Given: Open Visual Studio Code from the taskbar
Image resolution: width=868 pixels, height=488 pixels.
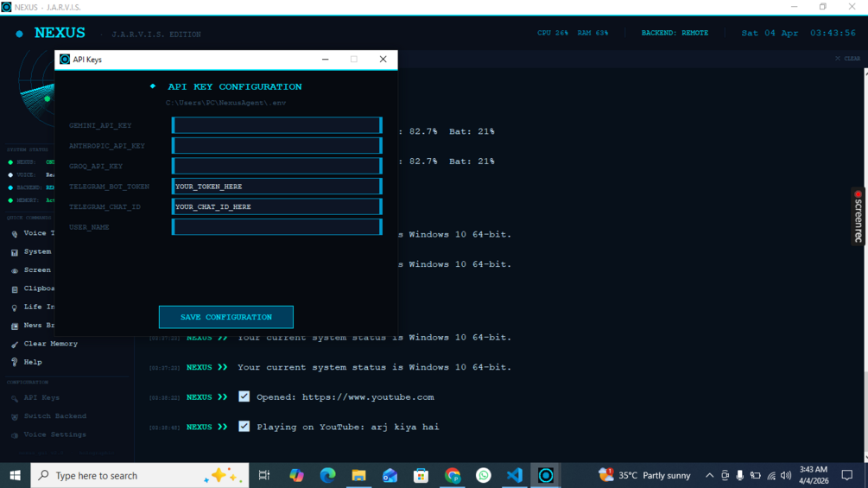Looking at the screenshot, I should coord(514,475).
